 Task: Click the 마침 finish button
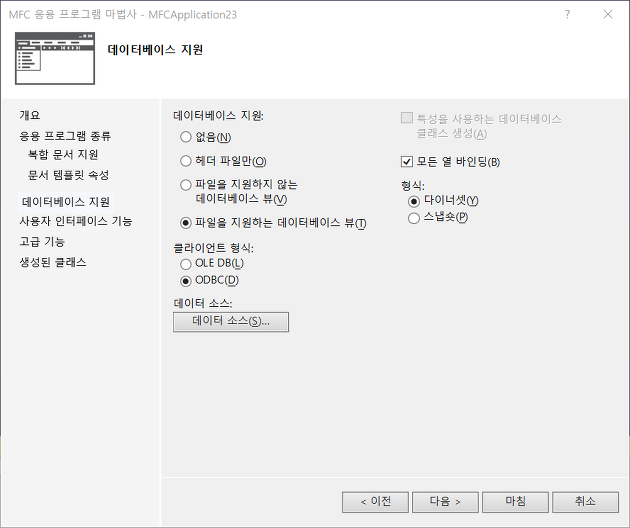[515, 502]
